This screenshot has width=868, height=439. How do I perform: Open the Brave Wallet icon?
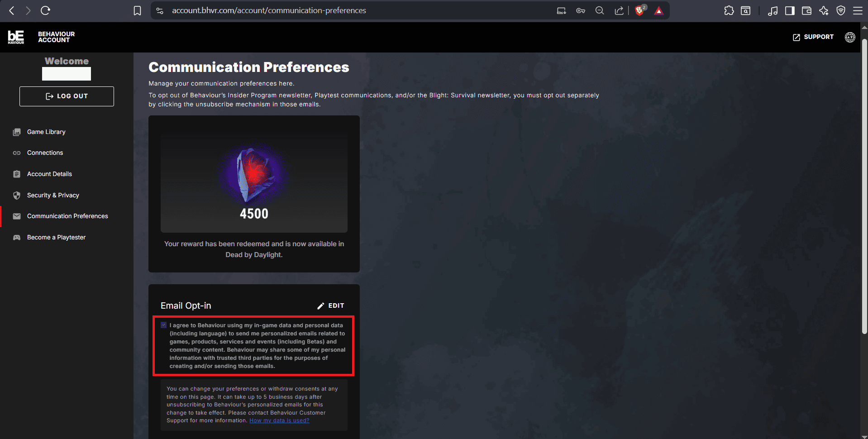click(806, 10)
